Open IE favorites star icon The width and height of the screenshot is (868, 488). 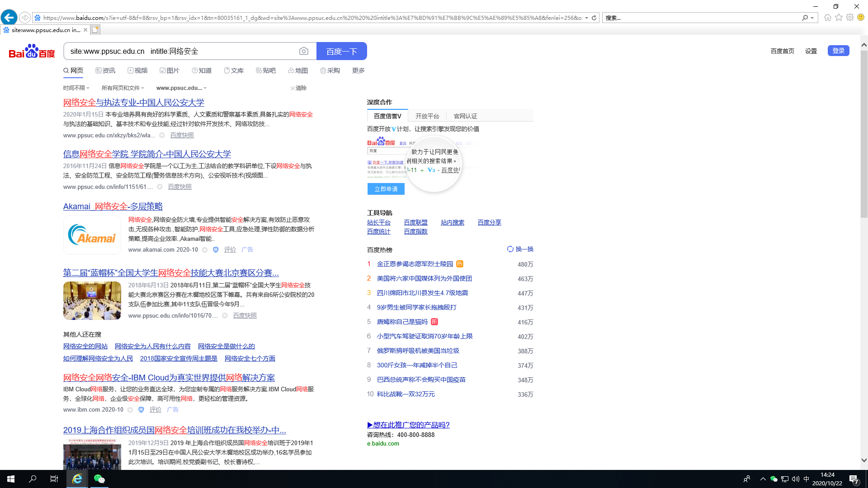839,18
